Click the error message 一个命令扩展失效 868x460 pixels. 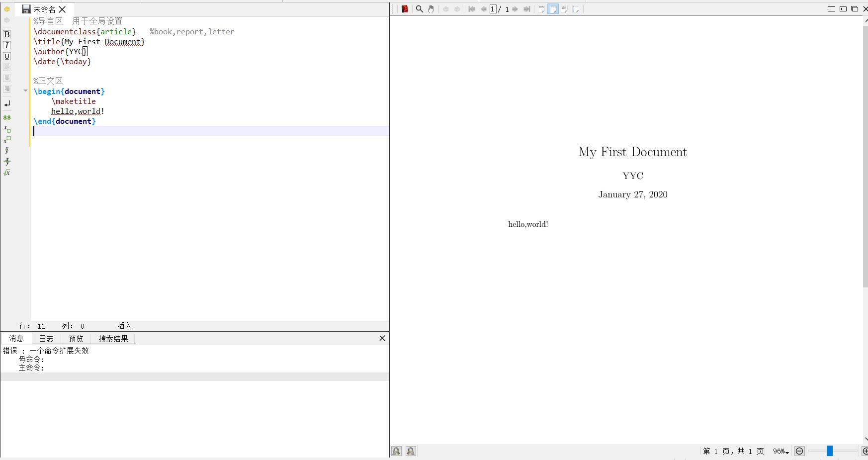tap(59, 351)
